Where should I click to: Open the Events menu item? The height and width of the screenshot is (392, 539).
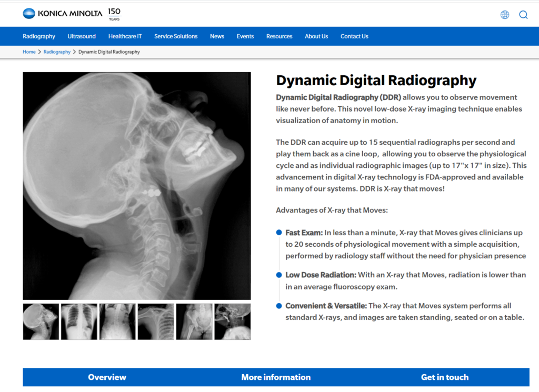point(245,36)
